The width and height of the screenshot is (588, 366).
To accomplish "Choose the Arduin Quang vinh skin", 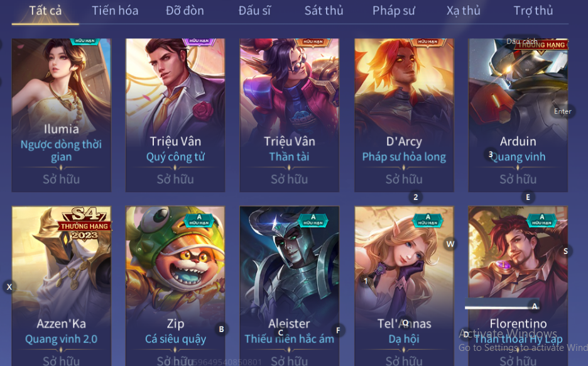I will point(518,115).
